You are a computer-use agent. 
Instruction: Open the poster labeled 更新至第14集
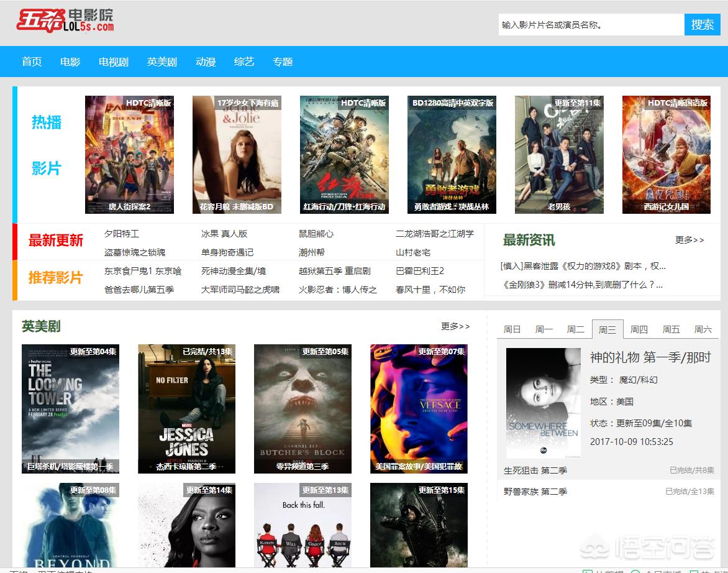[x=186, y=525]
